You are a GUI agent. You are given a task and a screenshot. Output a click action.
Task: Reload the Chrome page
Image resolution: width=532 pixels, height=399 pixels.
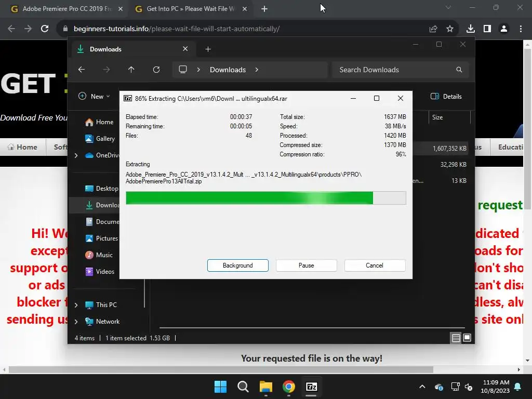click(x=45, y=29)
